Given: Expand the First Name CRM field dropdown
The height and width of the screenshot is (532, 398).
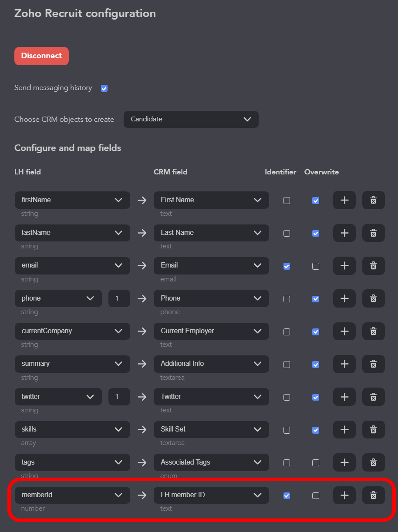Looking at the screenshot, I should pos(211,200).
